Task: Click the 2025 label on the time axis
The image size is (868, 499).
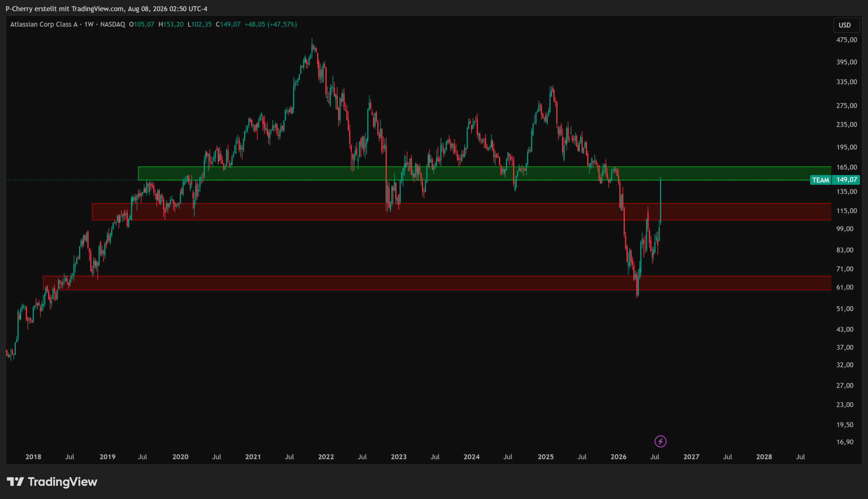Action: pyautogui.click(x=546, y=457)
